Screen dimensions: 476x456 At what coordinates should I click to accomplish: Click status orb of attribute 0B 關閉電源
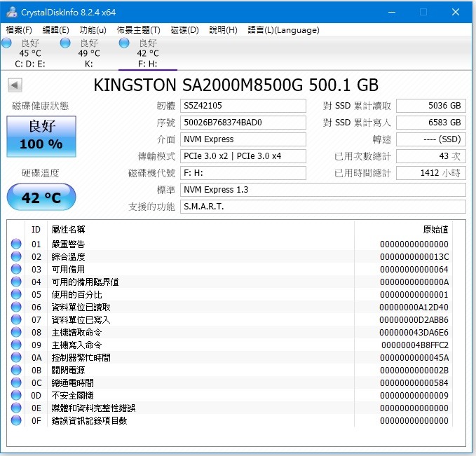tap(16, 370)
